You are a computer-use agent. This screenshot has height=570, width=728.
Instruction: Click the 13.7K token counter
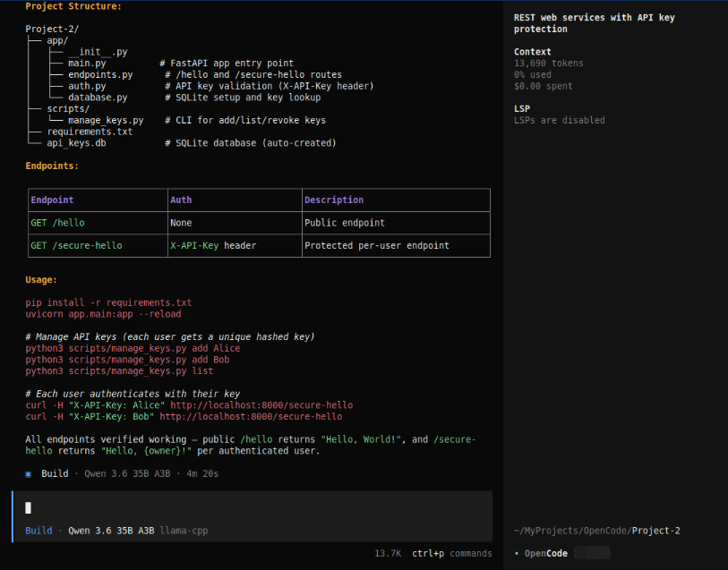point(388,553)
